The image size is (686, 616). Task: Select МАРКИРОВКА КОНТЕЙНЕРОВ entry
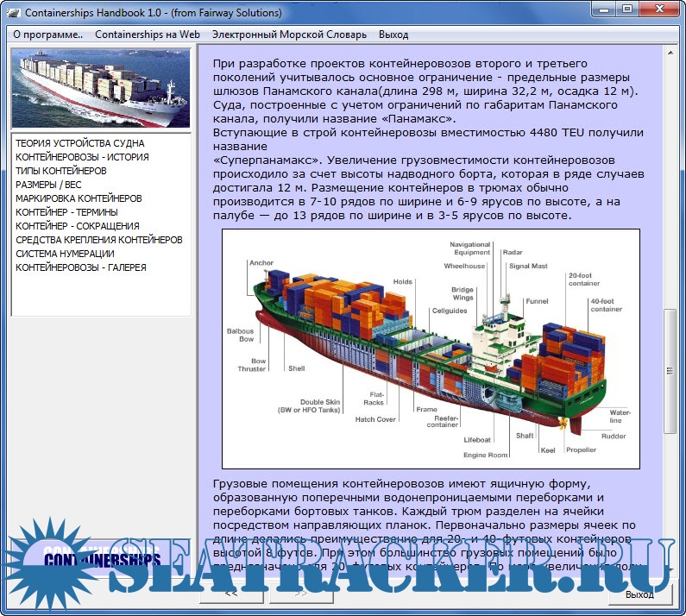(79, 198)
